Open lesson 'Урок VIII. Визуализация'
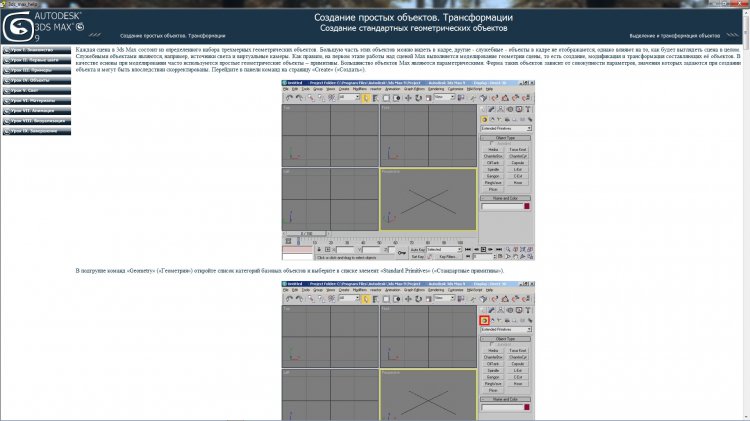 click(x=37, y=121)
